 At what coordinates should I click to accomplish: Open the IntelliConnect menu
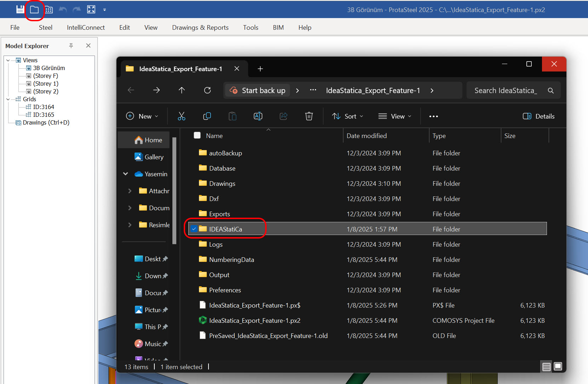pos(86,28)
